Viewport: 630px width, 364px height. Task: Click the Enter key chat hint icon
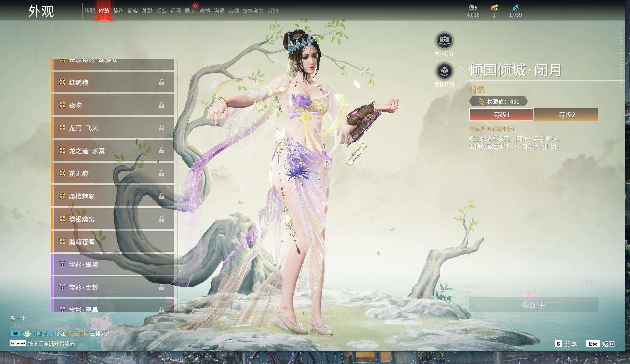click(18, 344)
